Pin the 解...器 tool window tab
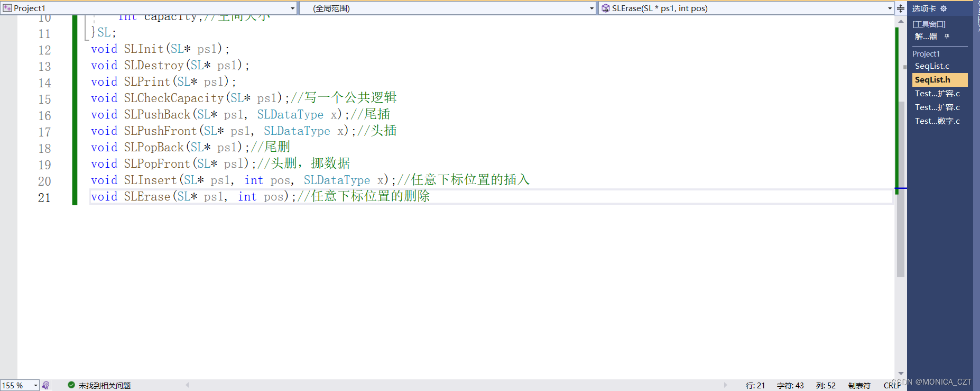The height and width of the screenshot is (391, 980). click(947, 37)
